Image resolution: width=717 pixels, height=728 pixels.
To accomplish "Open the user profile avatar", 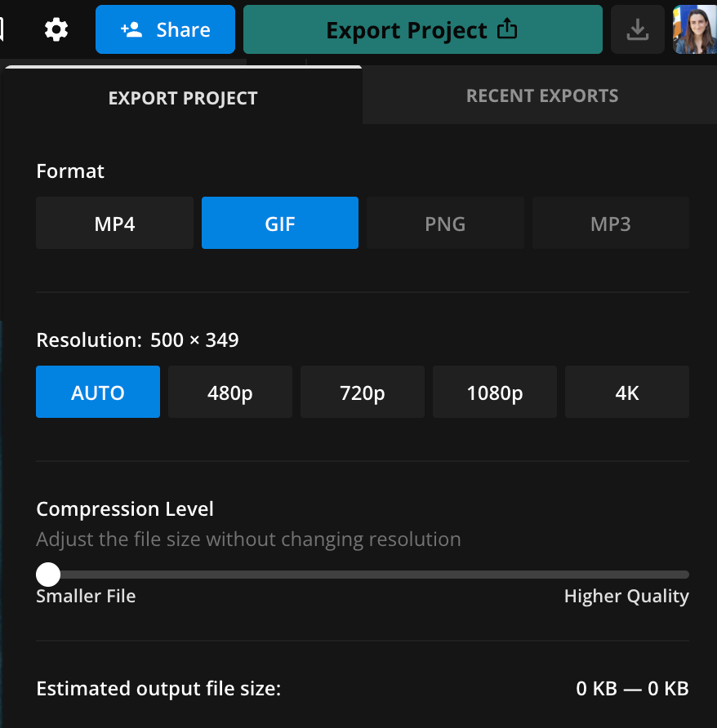I will pyautogui.click(x=694, y=30).
